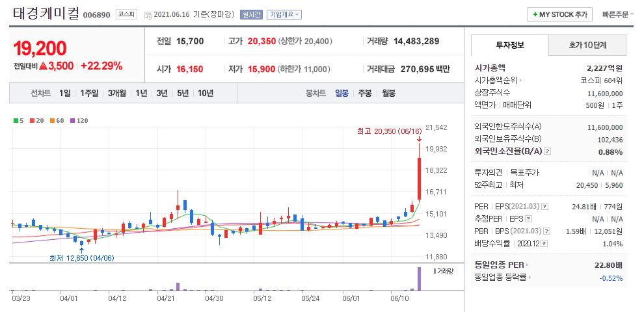The height and width of the screenshot is (312, 644).
Task: Click the orange 60-day moving average swatch
Action: tap(52, 121)
